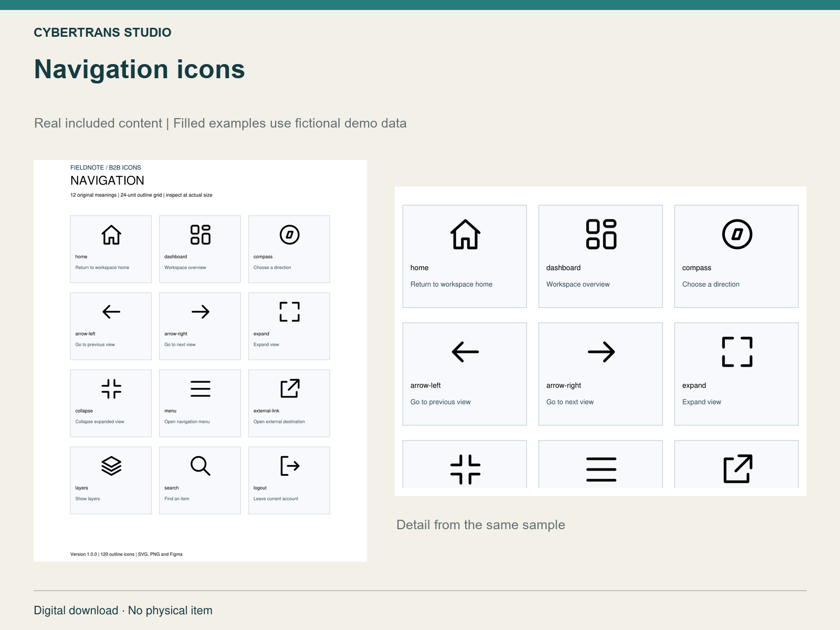Click the collapse icon in the small sample sheet
Screen dimensions: 840x630
pos(111,389)
